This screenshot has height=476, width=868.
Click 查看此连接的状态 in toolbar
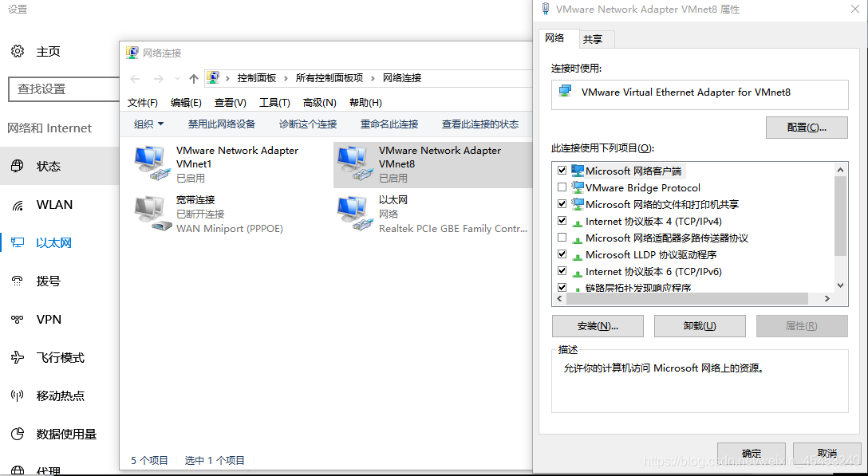pyautogui.click(x=480, y=124)
